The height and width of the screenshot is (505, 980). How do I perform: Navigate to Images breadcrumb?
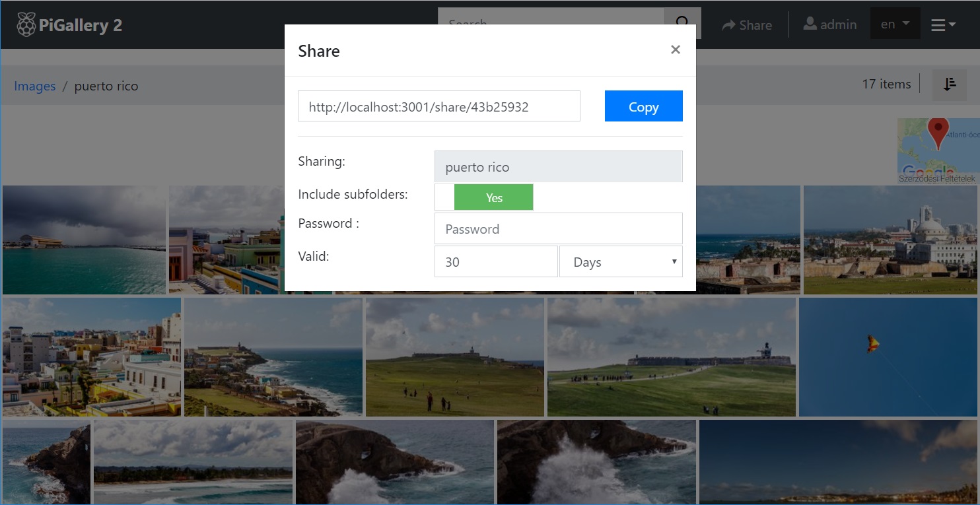(x=35, y=86)
